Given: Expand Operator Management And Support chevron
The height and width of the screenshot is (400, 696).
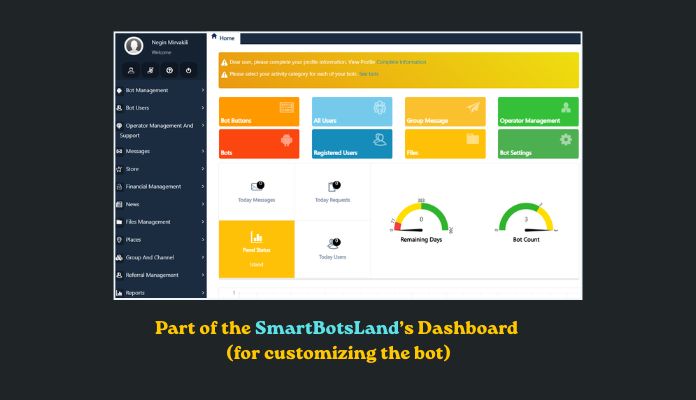Looking at the screenshot, I should [x=203, y=126].
